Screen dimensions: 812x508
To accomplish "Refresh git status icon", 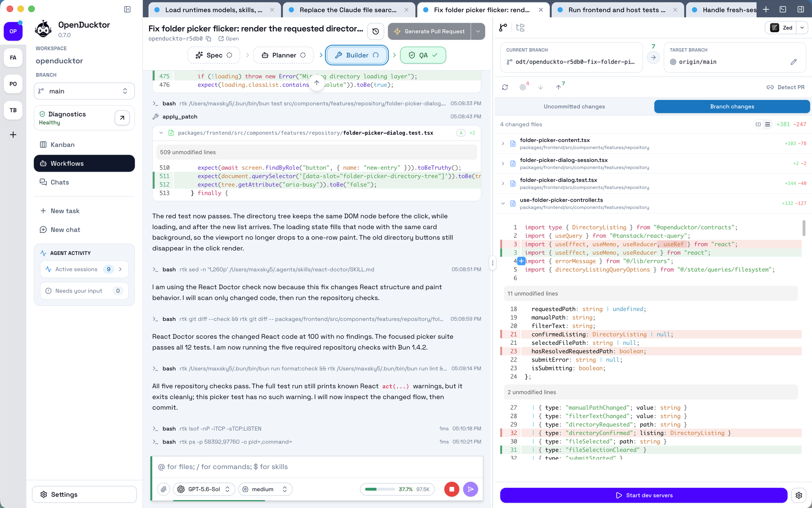I will point(505,87).
